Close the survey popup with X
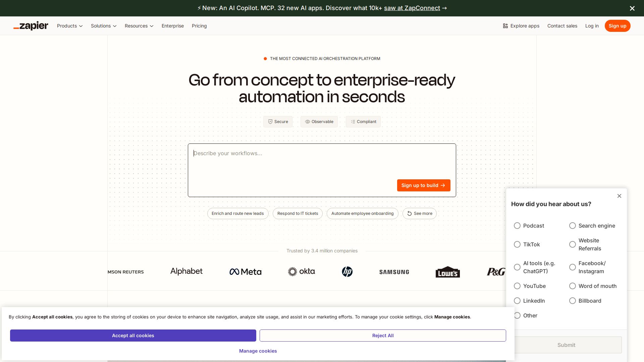The width and height of the screenshot is (644, 362). click(619, 196)
